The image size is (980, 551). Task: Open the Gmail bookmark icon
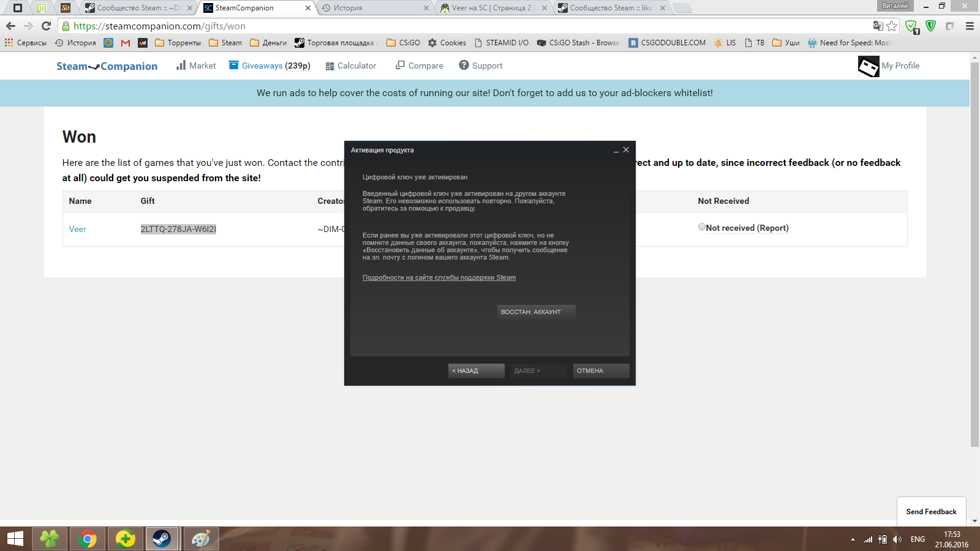[126, 43]
